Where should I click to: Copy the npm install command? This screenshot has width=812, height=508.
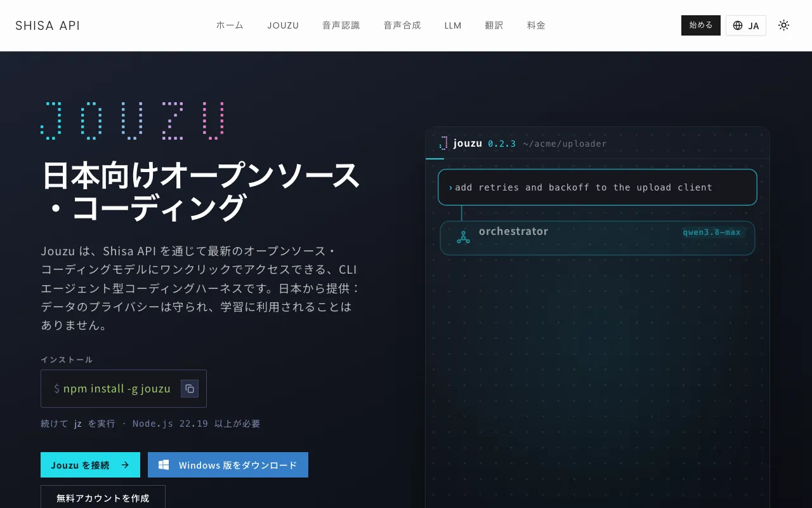pyautogui.click(x=190, y=389)
